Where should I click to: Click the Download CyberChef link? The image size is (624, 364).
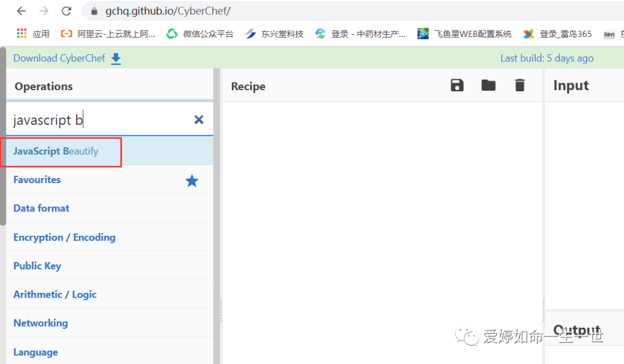click(x=60, y=58)
